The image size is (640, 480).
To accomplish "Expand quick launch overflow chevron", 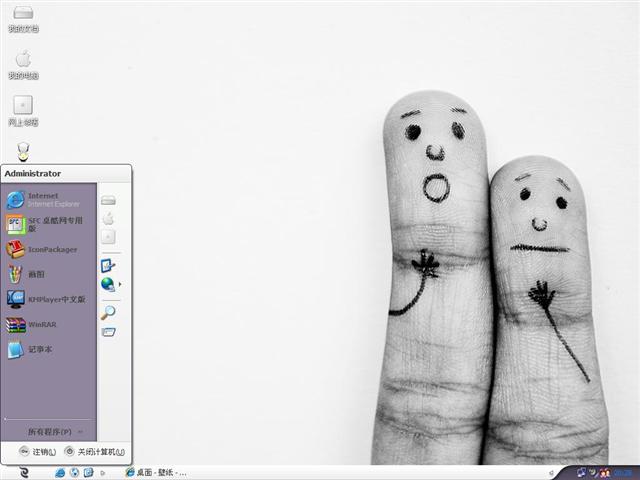I will tap(102, 473).
